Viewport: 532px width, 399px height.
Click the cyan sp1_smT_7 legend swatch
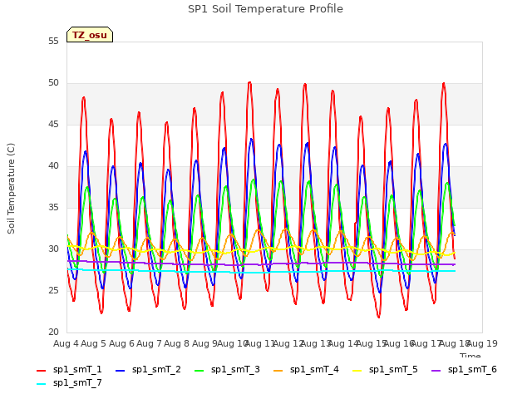click(x=41, y=384)
